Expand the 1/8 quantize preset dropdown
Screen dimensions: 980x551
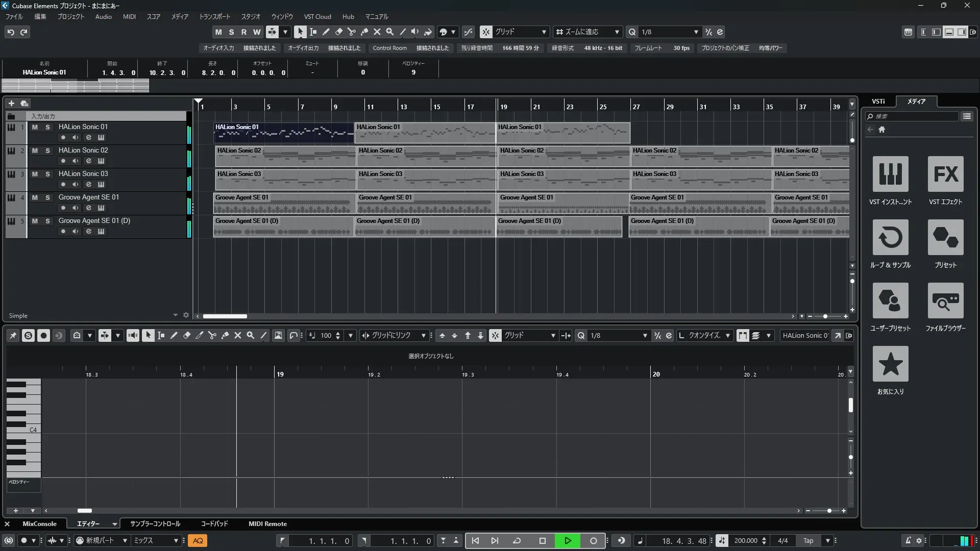(x=696, y=32)
